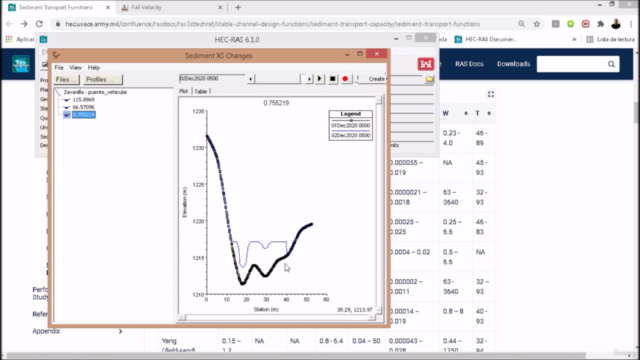Open the View menu
This screenshot has width=640, height=360.
click(76, 67)
